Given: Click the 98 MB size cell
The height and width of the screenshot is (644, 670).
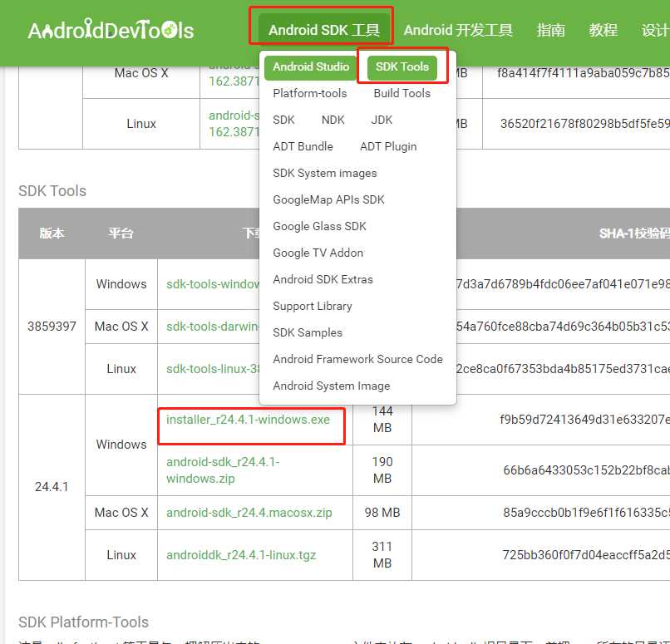Looking at the screenshot, I should (x=382, y=513).
